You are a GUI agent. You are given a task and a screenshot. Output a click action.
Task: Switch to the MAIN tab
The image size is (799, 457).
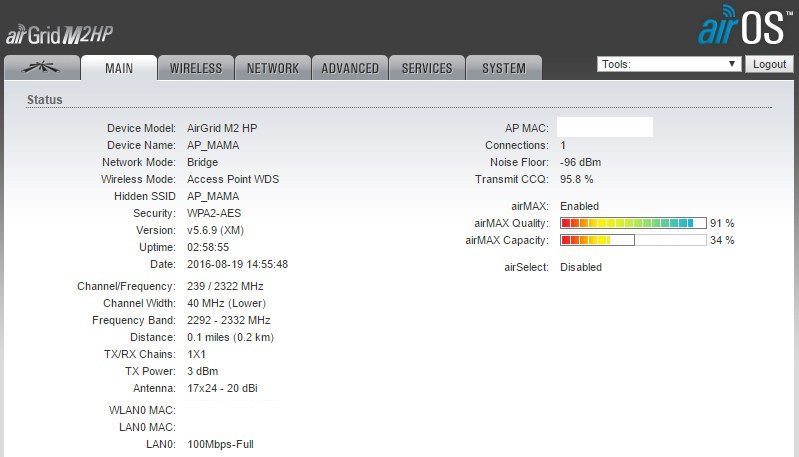(119, 68)
